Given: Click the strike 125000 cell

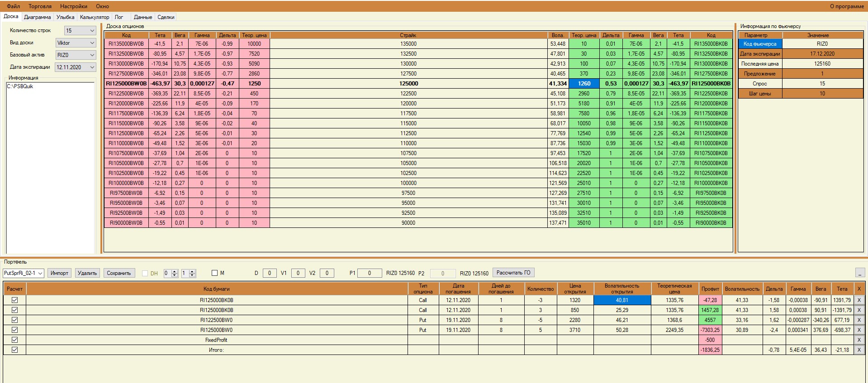Looking at the screenshot, I should point(408,84).
